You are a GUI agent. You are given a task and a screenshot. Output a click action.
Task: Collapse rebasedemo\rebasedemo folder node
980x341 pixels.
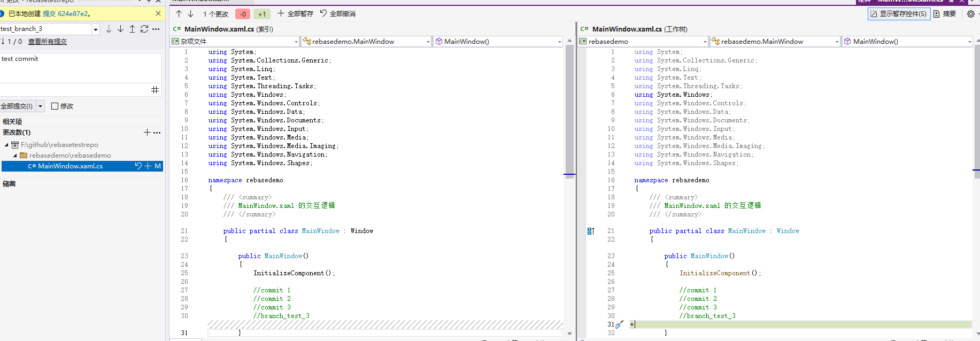[15, 156]
